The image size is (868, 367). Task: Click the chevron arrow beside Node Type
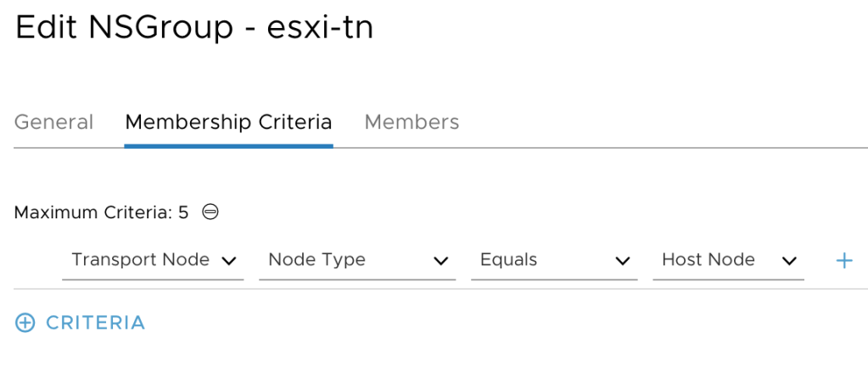tap(440, 261)
